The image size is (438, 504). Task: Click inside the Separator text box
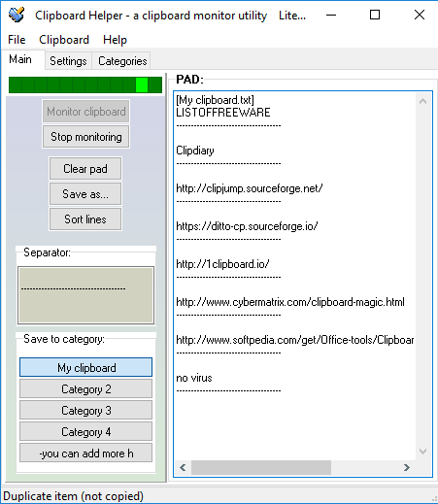point(85,295)
